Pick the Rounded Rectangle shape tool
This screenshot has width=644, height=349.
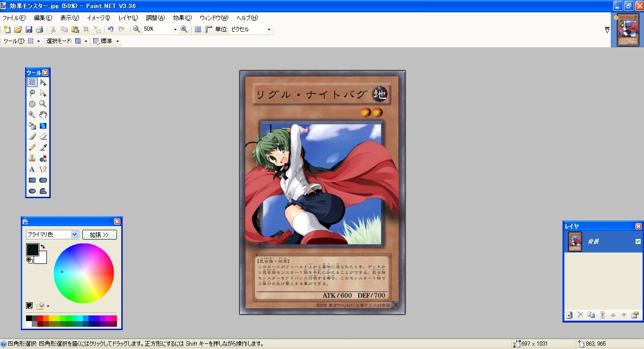click(x=43, y=180)
